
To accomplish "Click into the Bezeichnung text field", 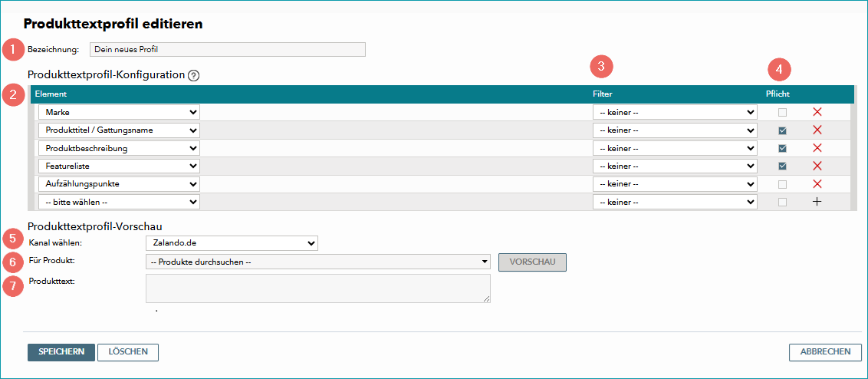I will click(228, 49).
